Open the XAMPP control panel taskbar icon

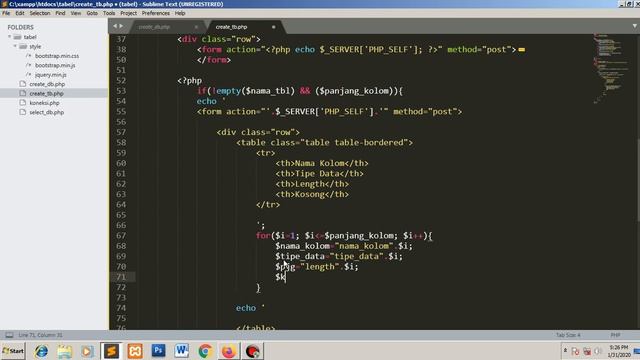(x=135, y=351)
